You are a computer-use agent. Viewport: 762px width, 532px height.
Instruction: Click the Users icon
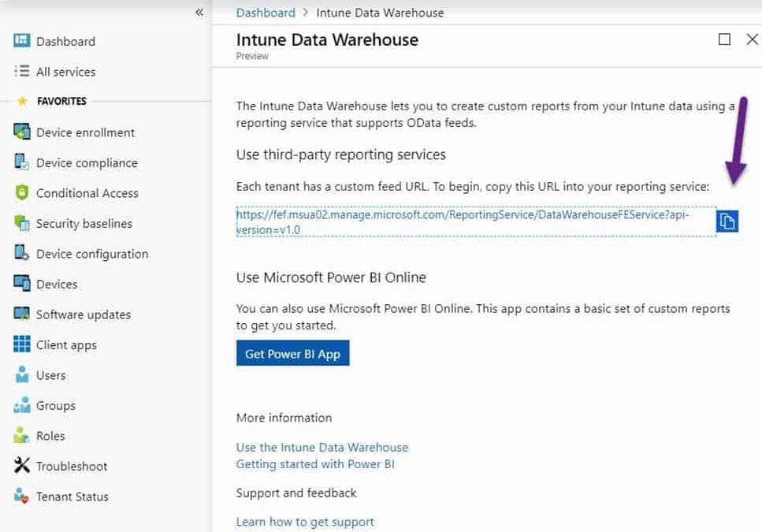point(22,374)
